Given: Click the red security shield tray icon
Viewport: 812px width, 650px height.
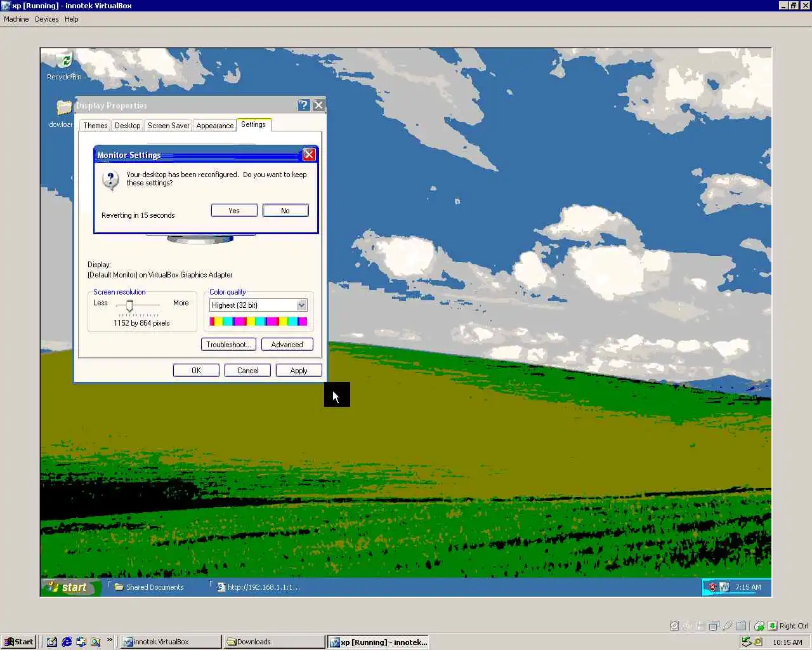Looking at the screenshot, I should pyautogui.click(x=712, y=587).
